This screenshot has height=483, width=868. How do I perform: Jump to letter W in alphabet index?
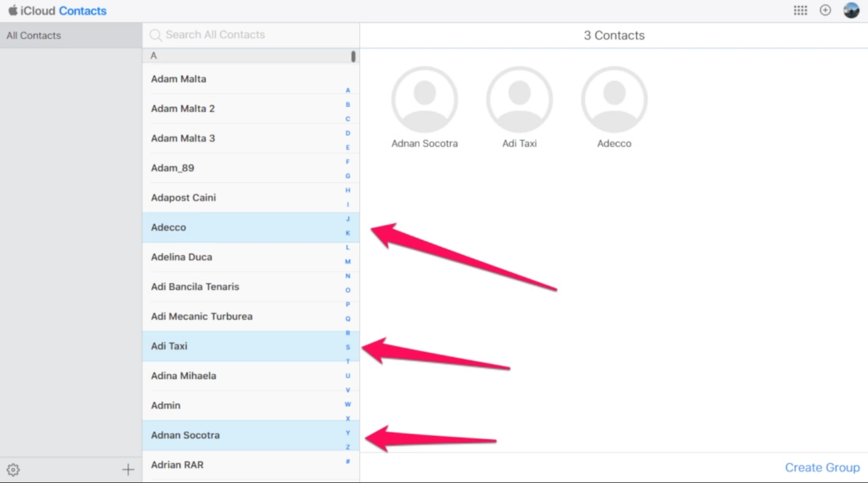pos(348,404)
